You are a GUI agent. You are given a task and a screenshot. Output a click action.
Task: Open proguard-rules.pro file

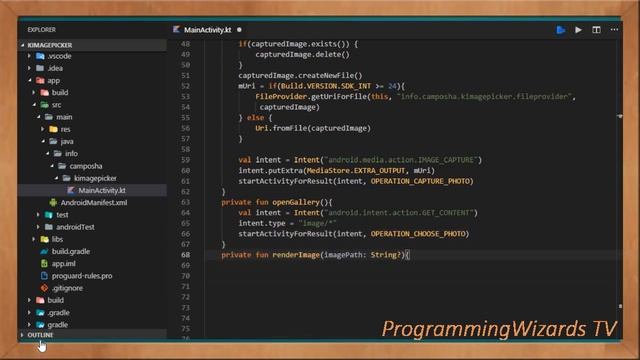82,276
